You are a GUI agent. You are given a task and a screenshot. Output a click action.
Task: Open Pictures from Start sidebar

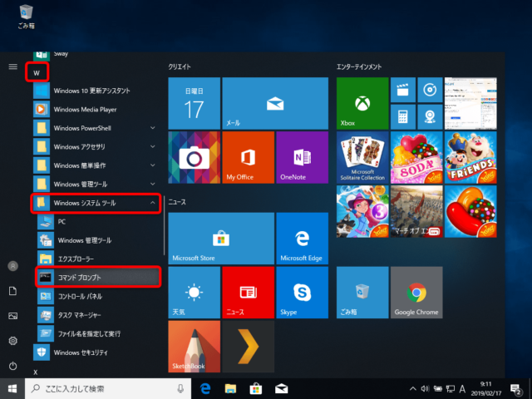[13, 316]
